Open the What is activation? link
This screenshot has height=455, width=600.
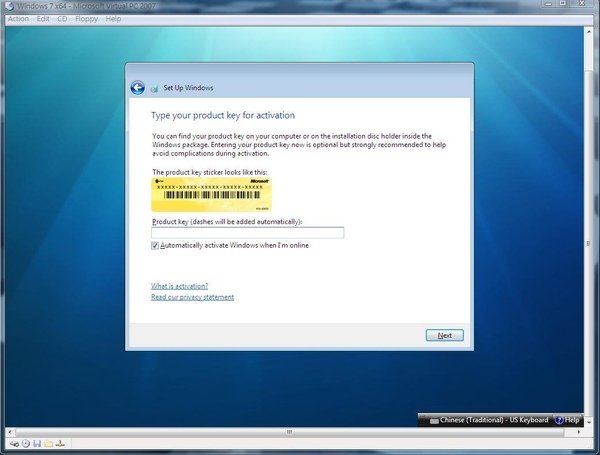pos(179,286)
